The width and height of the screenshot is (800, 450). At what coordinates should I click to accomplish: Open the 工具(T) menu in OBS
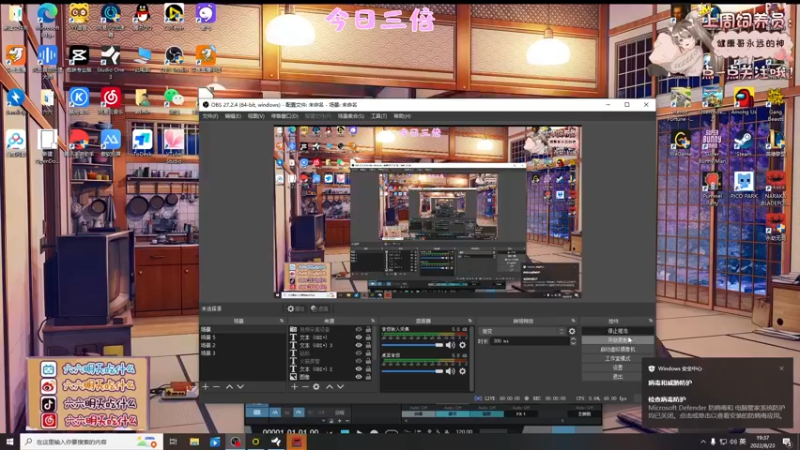point(379,116)
